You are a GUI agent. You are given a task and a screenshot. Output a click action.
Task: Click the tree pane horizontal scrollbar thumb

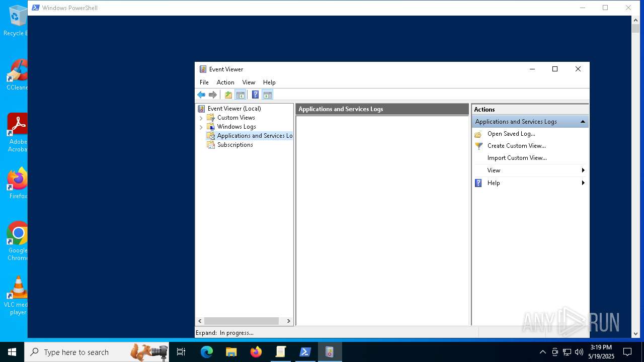pos(242,321)
